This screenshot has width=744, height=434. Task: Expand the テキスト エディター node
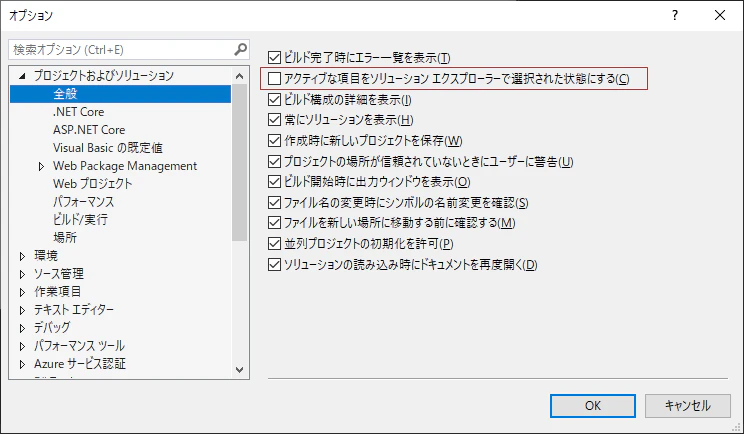pos(23,310)
